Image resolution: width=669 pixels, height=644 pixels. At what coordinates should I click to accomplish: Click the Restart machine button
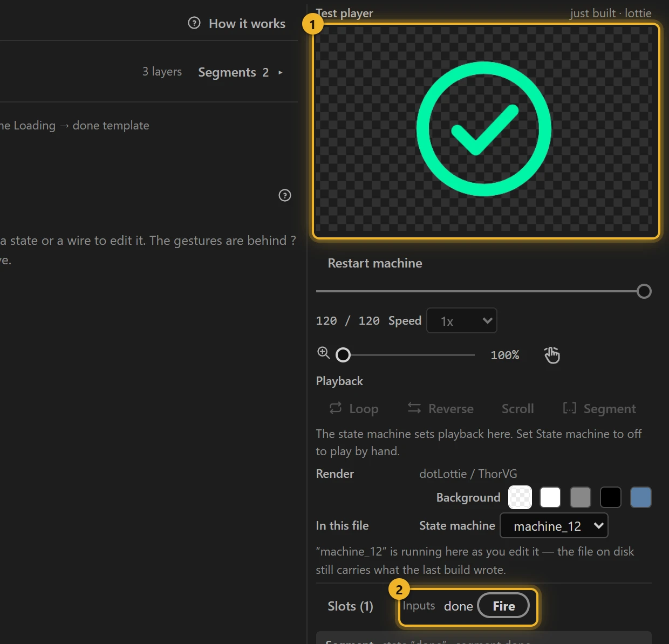click(x=375, y=263)
